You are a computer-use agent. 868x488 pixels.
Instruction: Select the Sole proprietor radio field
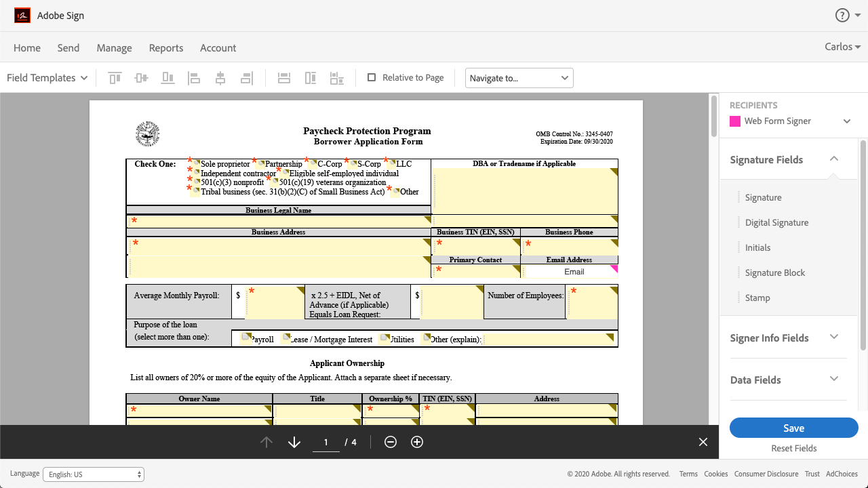[x=195, y=164]
